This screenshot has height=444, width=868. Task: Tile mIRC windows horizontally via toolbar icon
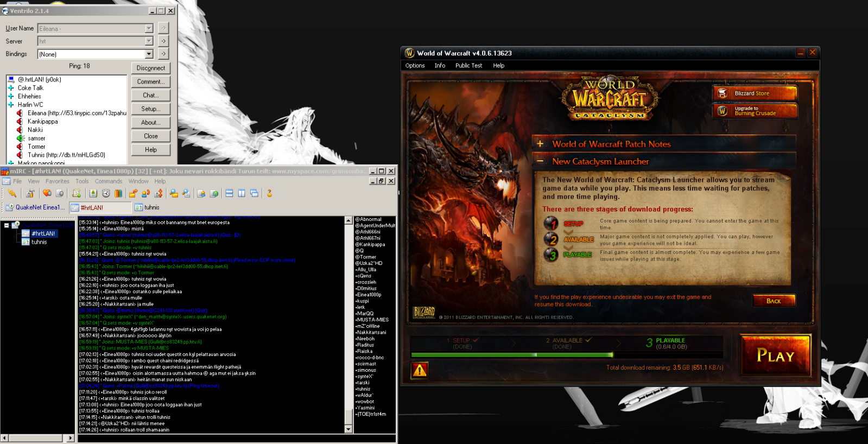pos(229,193)
